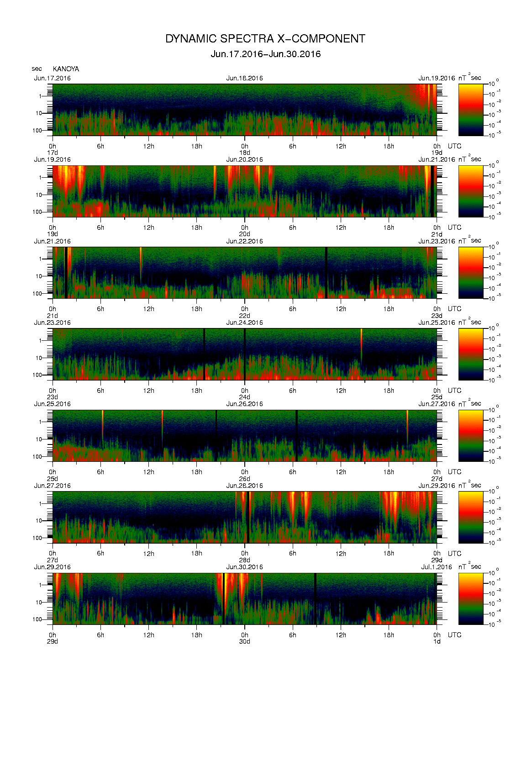532x767 pixels.
Task: Click the UTC label of the bottom panel
Action: [454, 635]
